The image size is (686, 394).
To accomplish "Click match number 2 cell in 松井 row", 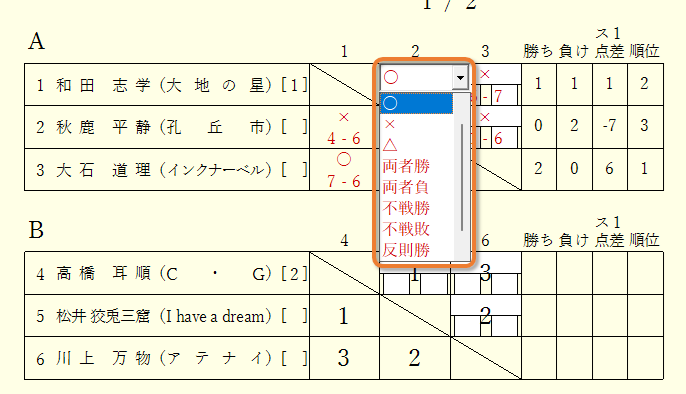I will (486, 315).
